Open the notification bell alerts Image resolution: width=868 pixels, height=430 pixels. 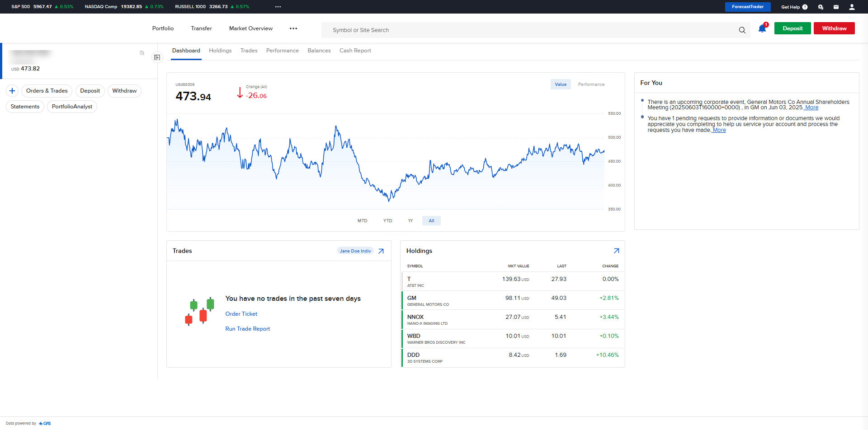coord(761,28)
